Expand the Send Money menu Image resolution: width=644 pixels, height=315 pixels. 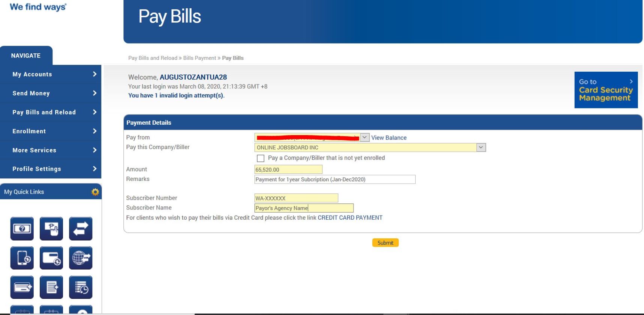point(51,93)
